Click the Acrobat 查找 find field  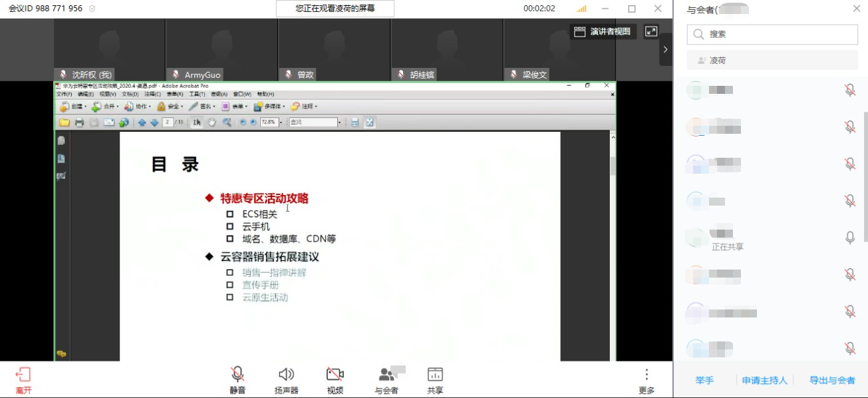pos(313,122)
